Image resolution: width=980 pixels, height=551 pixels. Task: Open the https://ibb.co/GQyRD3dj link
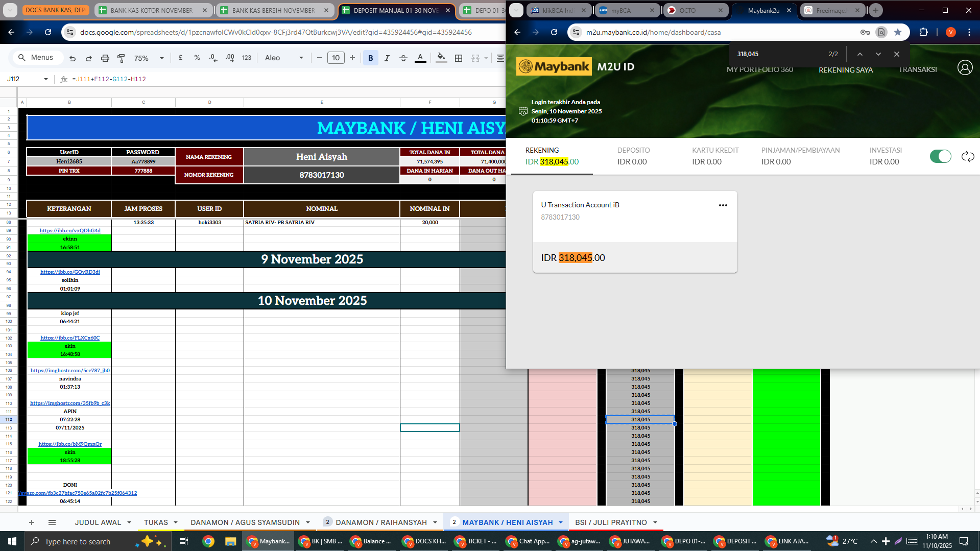tap(70, 272)
